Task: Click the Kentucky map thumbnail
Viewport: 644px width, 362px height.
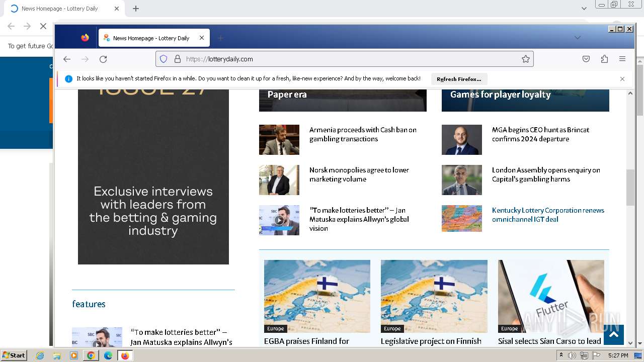Action: [x=462, y=218]
